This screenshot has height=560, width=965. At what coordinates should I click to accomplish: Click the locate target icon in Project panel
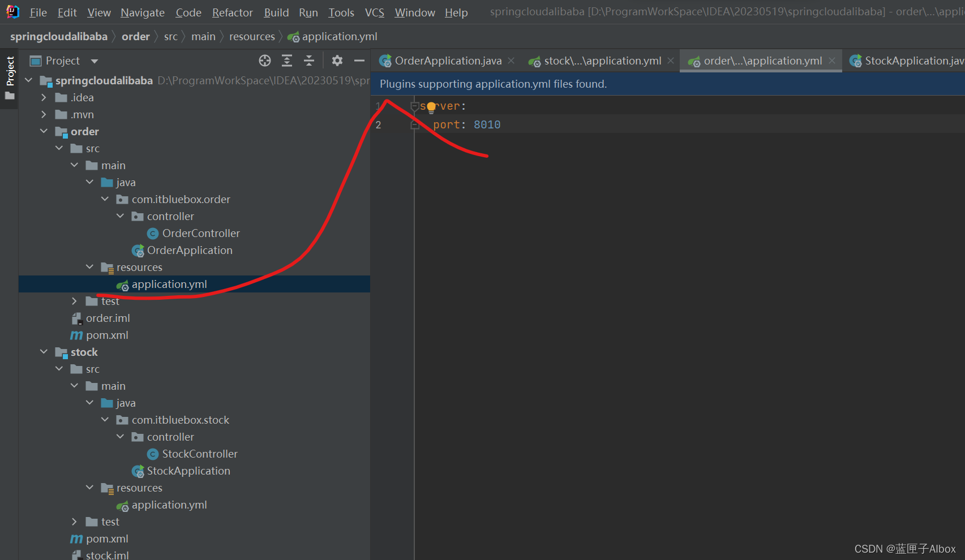[x=265, y=61]
